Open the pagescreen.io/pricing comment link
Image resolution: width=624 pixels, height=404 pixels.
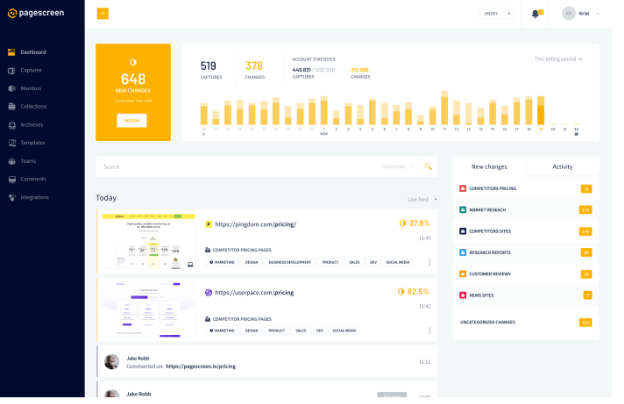click(x=201, y=367)
